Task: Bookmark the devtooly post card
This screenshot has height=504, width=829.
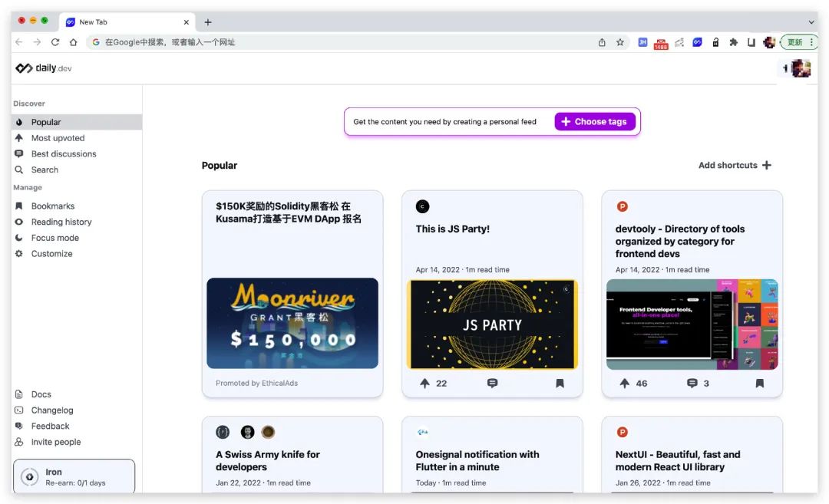Action: point(759,384)
